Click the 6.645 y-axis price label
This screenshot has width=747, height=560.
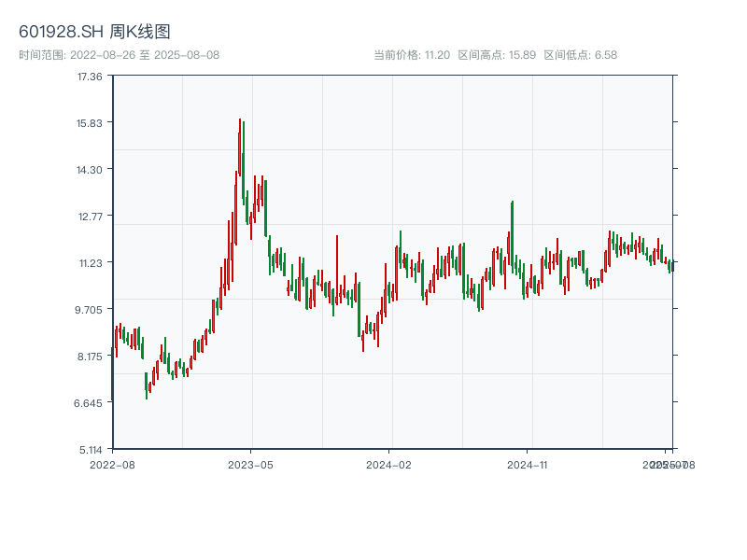(90, 403)
